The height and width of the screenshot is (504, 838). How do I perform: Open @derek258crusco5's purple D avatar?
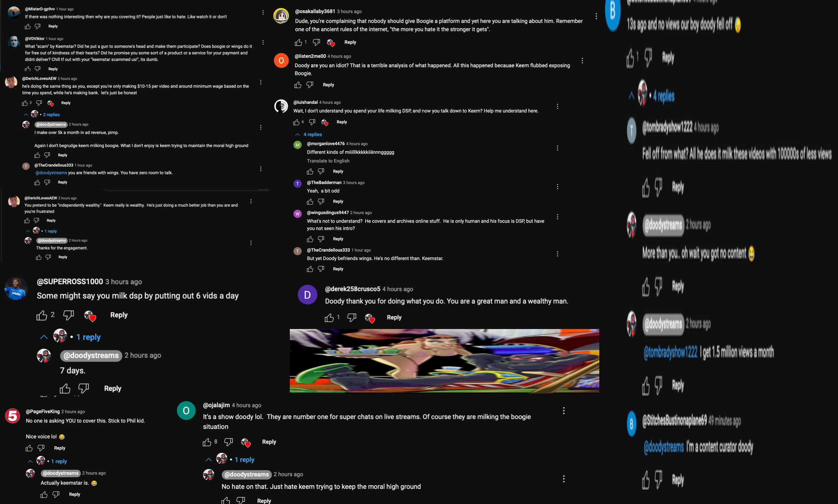click(x=307, y=295)
